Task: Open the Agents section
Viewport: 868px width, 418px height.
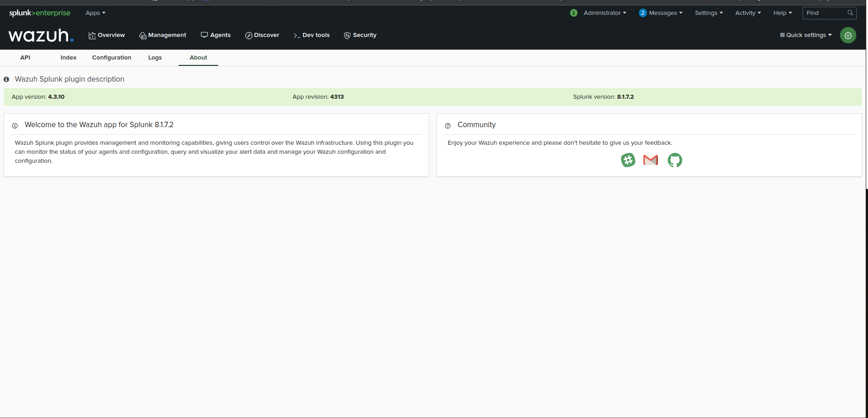Action: coord(216,35)
